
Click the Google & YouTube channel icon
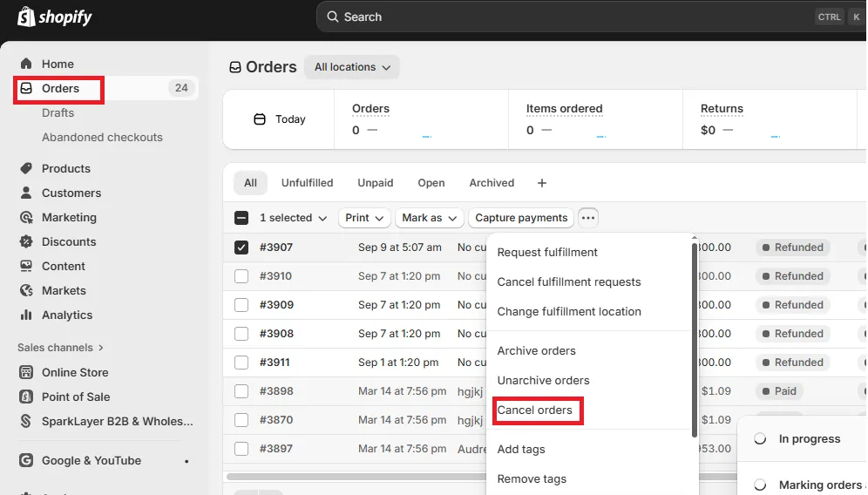point(26,460)
